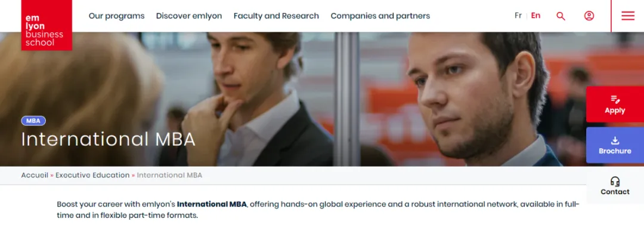Click the International MBA breadcrumb text
644x227 pixels.
(169, 175)
